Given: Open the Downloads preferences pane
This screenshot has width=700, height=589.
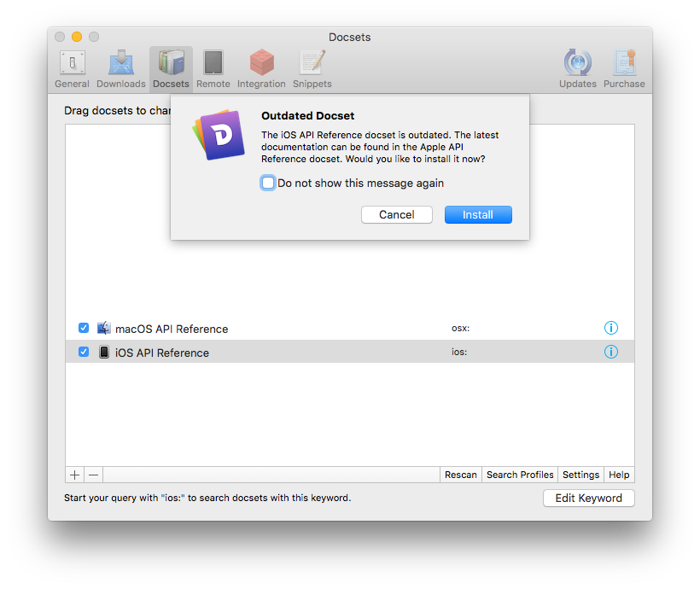Looking at the screenshot, I should (121, 69).
